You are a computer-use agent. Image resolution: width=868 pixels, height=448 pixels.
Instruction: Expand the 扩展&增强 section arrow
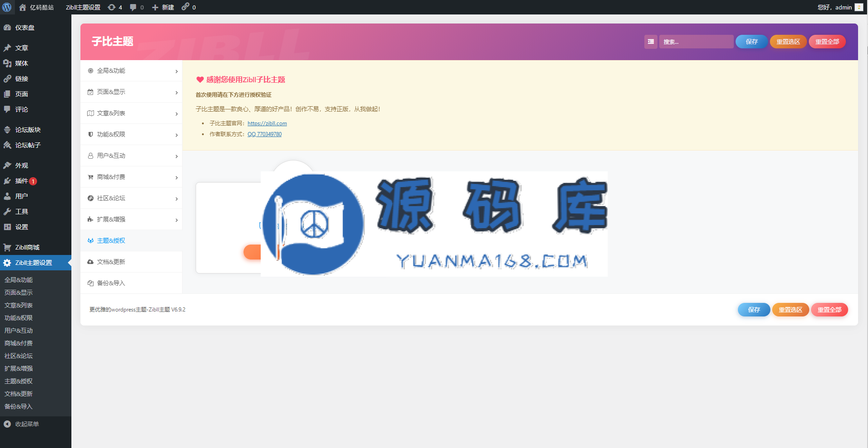[177, 220]
